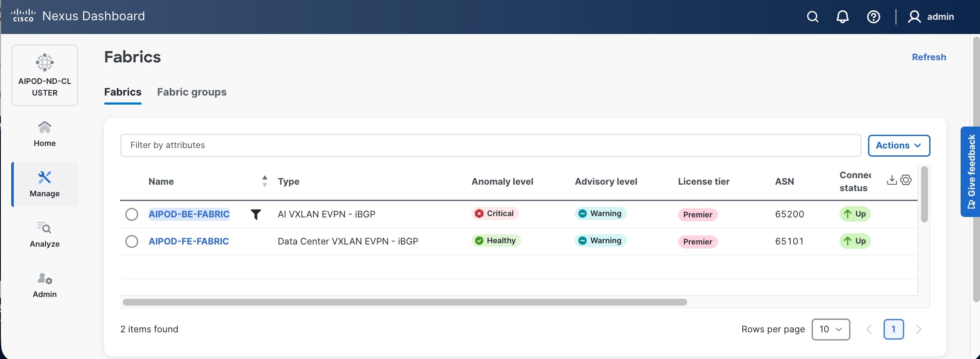980x359 pixels.
Task: Click the Nexus Dashboard title
Action: point(93,16)
